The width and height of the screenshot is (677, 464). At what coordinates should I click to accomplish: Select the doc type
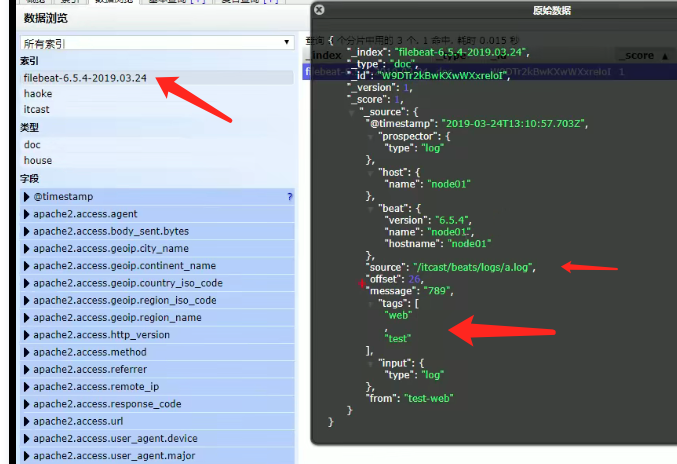tap(158, 145)
